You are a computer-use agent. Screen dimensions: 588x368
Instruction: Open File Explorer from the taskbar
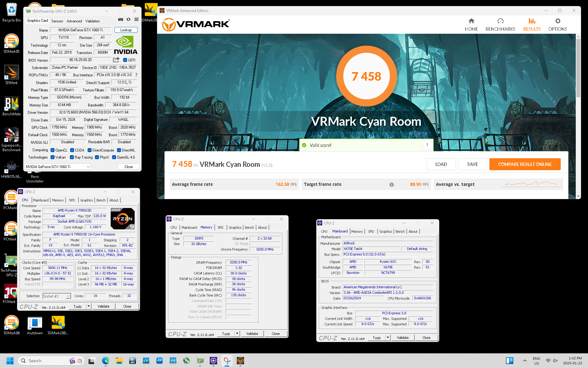[x=119, y=361]
